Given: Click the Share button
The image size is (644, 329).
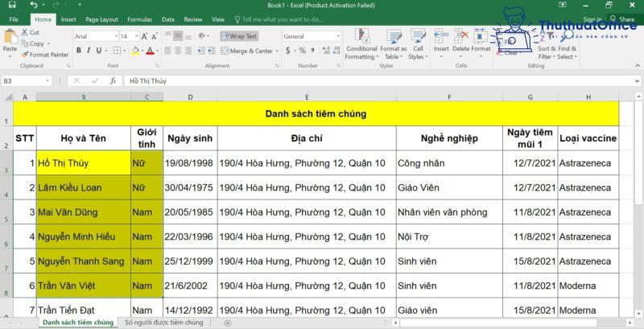Looking at the screenshot, I should [623, 19].
